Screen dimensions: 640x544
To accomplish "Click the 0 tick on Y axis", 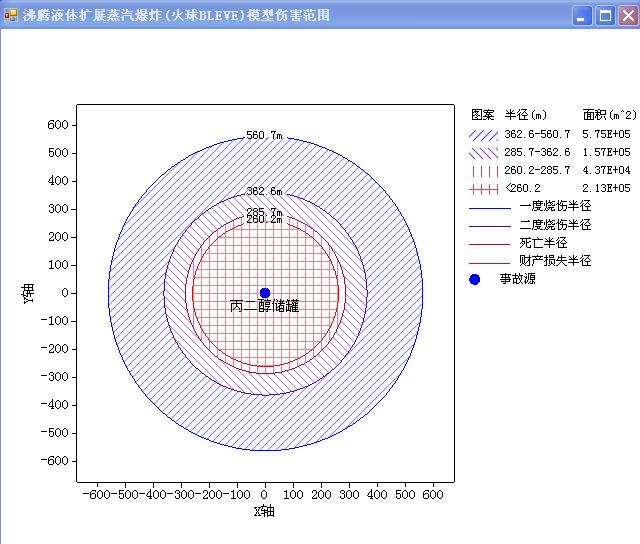I will coord(64,293).
